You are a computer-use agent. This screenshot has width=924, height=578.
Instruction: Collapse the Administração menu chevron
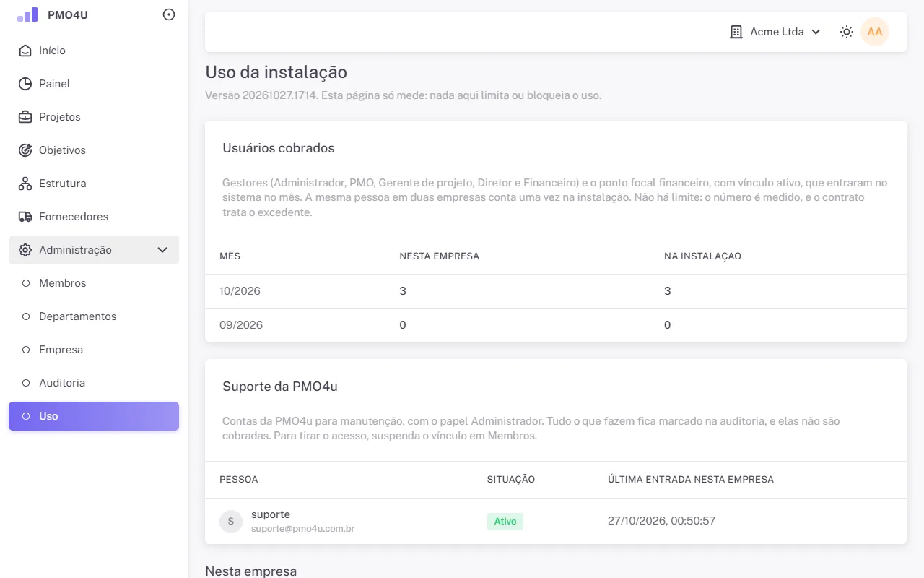162,250
